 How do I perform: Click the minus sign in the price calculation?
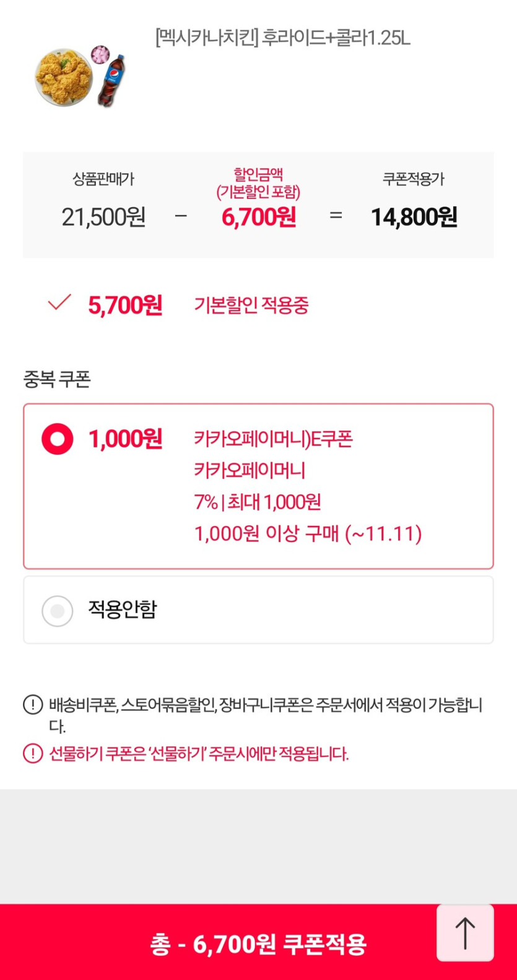(x=181, y=217)
